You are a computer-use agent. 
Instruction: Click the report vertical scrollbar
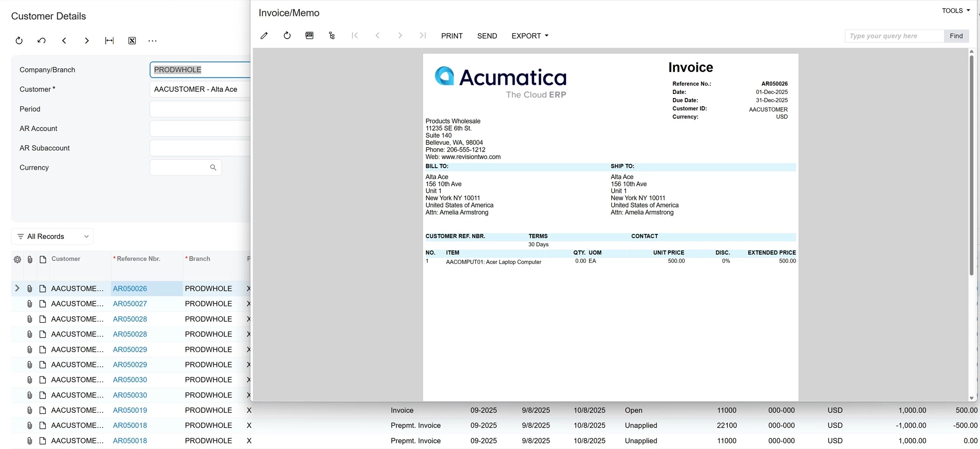coord(971,165)
